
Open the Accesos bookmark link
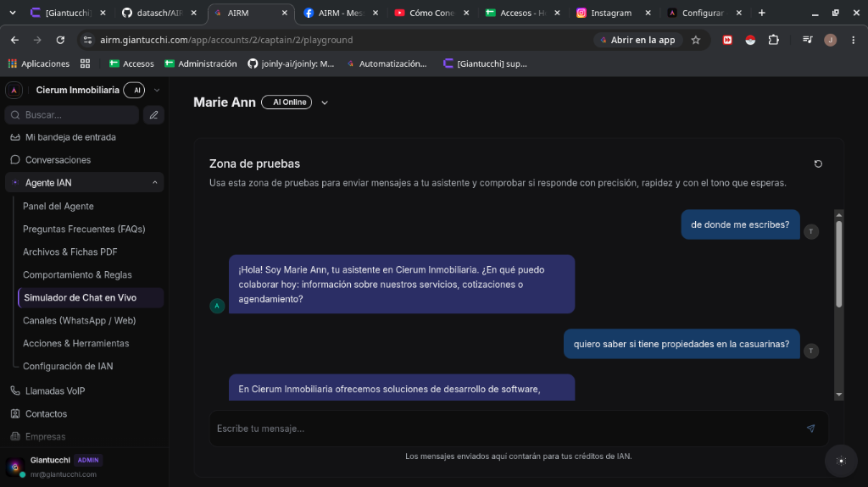[x=131, y=64]
